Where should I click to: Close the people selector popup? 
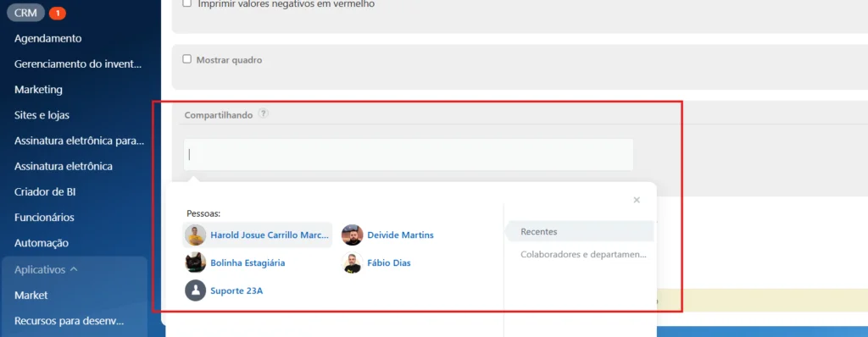pyautogui.click(x=637, y=200)
